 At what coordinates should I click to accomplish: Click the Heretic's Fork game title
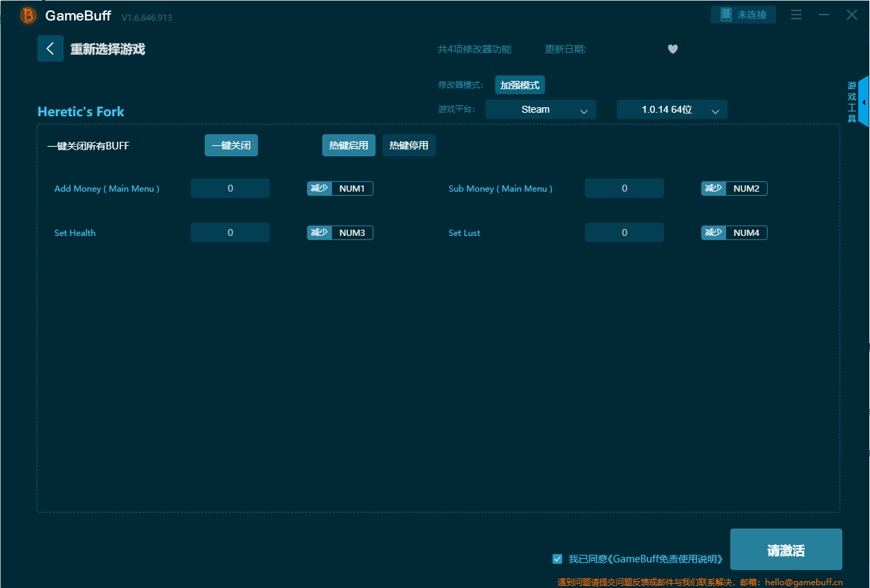(81, 111)
